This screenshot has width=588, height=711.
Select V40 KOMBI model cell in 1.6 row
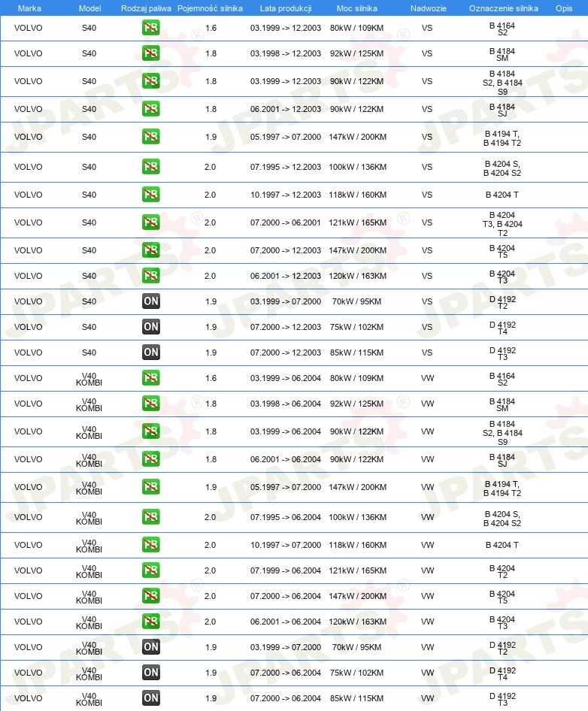89,379
